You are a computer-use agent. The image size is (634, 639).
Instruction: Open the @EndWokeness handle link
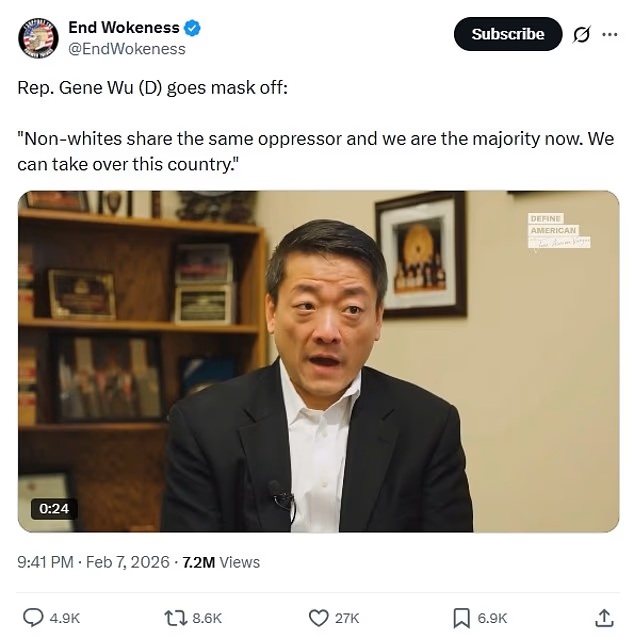[127, 49]
